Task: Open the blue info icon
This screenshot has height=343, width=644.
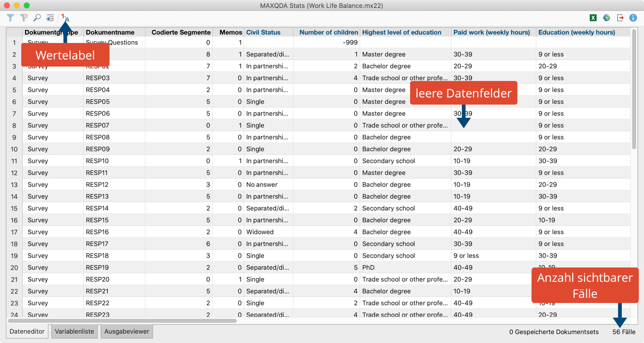Action: pyautogui.click(x=633, y=18)
